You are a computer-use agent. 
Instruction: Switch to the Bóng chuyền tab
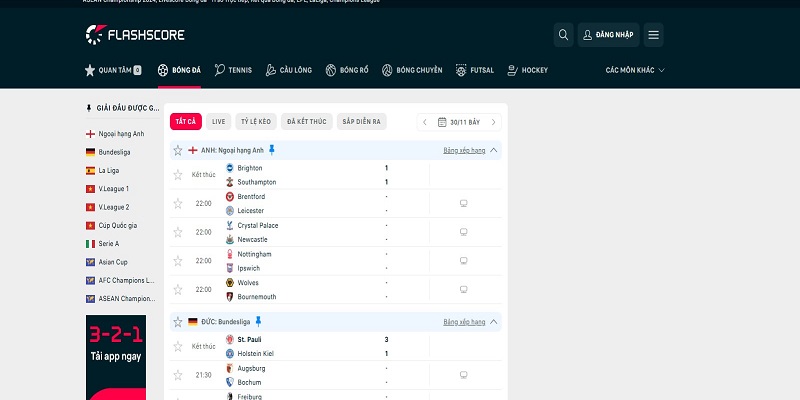pyautogui.click(x=412, y=70)
